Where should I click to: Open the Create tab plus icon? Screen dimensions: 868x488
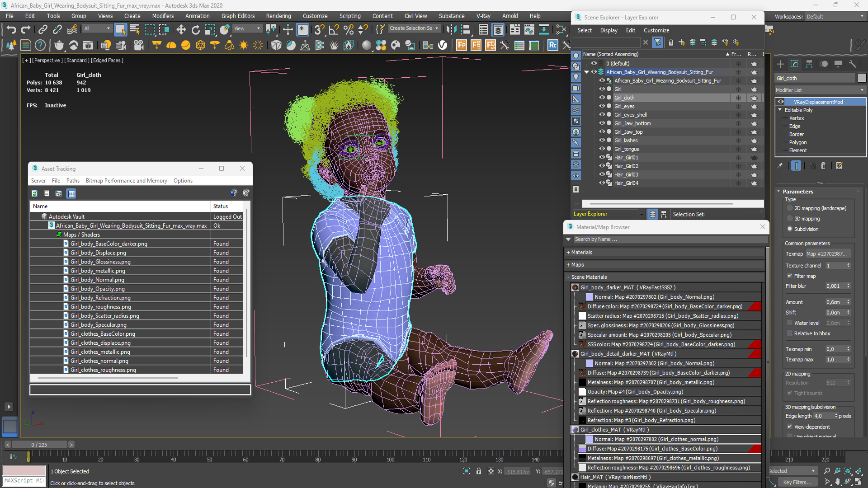click(x=780, y=64)
